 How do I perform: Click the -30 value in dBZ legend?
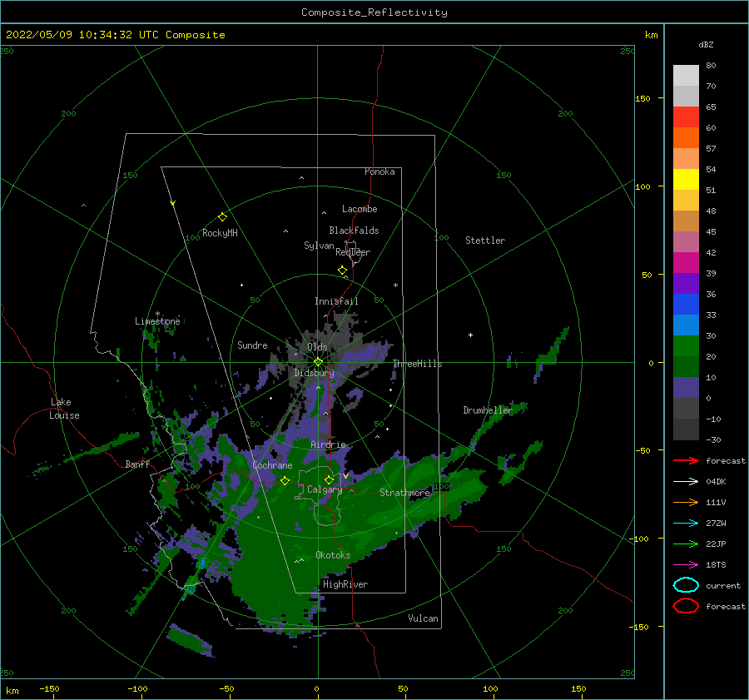714,439
